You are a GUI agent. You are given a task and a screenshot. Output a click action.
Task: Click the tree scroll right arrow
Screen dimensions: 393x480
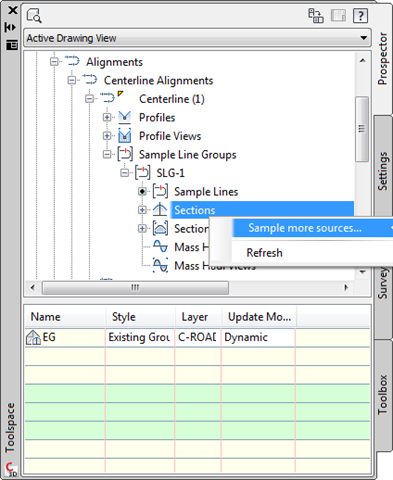pyautogui.click(x=346, y=287)
